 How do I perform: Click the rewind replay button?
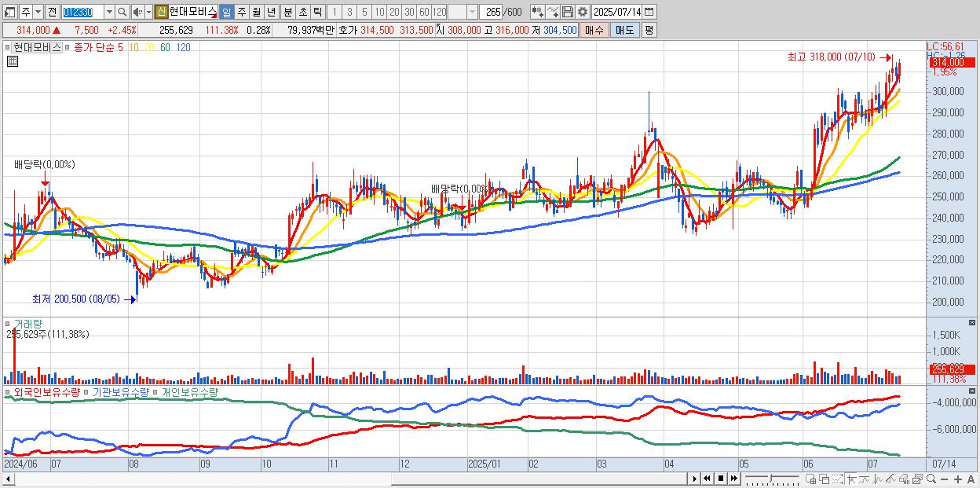click(707, 479)
